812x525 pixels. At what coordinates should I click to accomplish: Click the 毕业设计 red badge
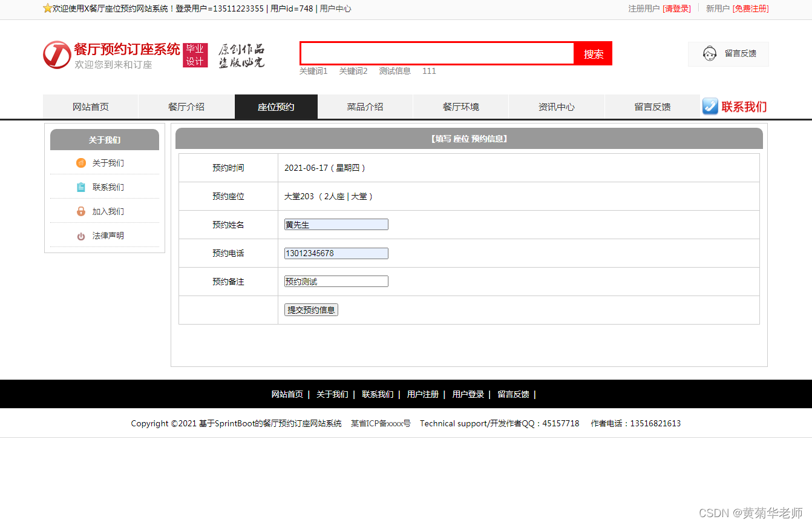[x=195, y=55]
